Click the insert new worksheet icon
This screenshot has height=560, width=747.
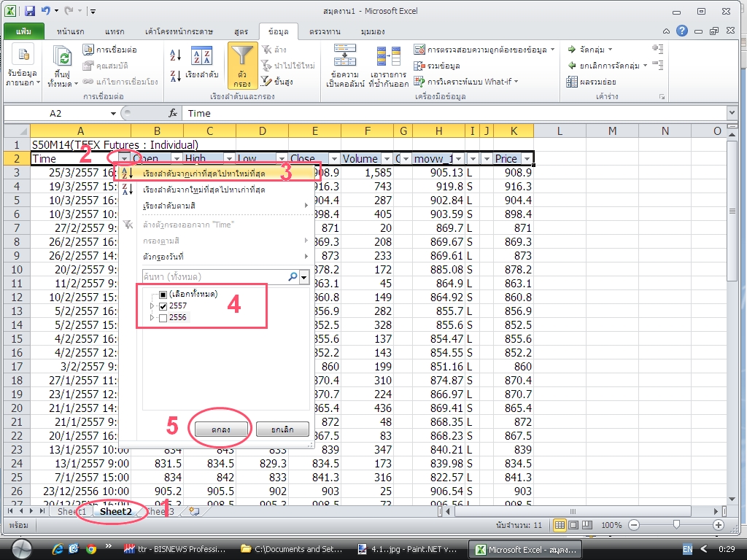pos(194,511)
